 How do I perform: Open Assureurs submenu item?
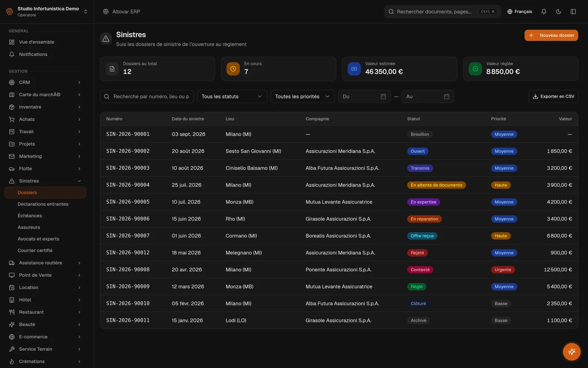coord(29,227)
